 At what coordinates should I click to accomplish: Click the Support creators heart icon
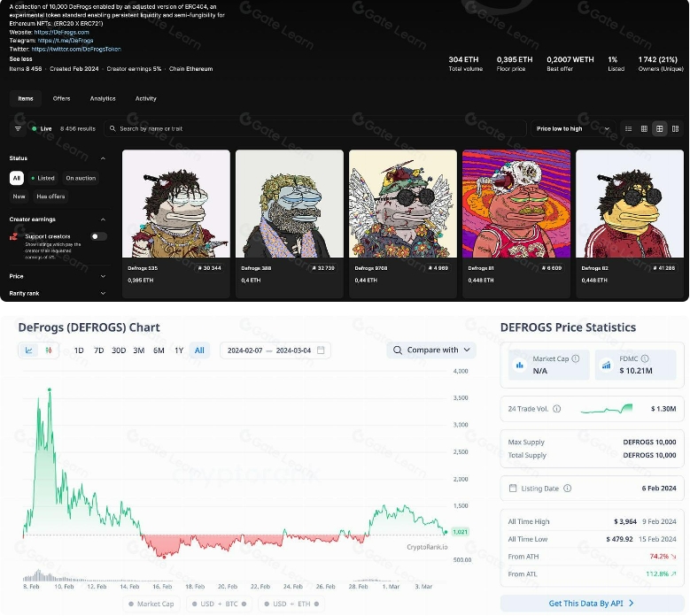[x=13, y=236]
